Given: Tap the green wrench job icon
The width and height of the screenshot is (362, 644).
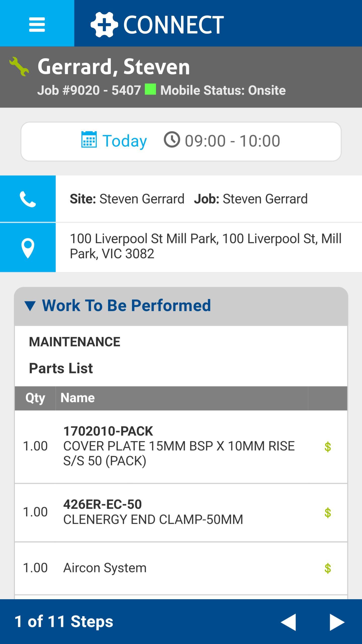Looking at the screenshot, I should pyautogui.click(x=19, y=66).
